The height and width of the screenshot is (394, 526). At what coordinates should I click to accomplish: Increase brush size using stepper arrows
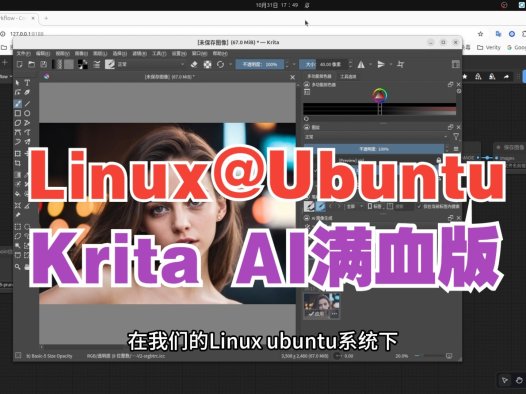(x=351, y=62)
